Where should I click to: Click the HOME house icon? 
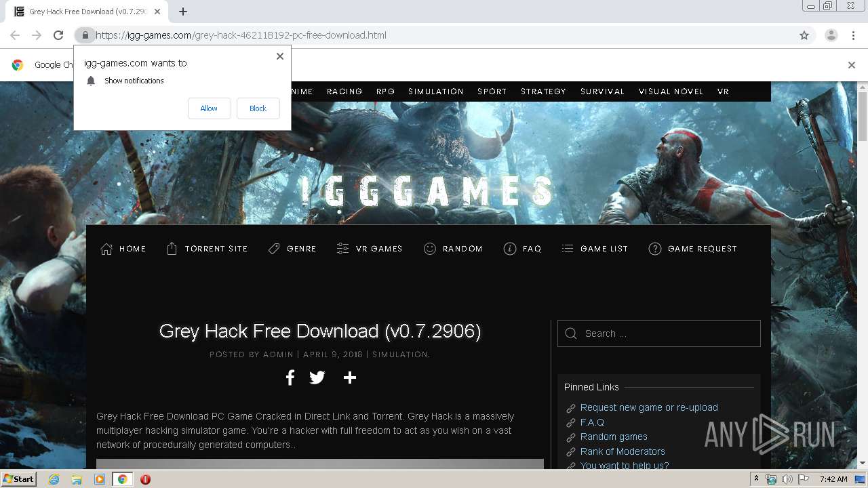(x=106, y=249)
